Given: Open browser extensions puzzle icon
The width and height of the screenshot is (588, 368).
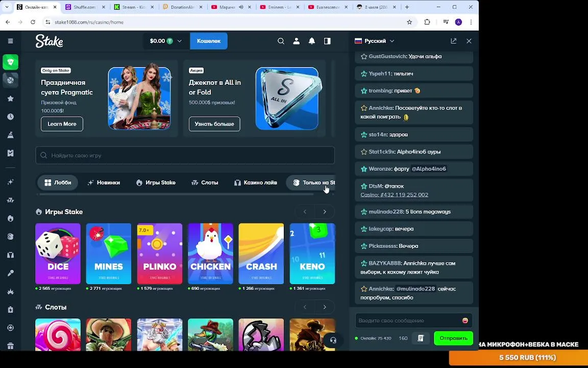Looking at the screenshot, I should pyautogui.click(x=427, y=22).
